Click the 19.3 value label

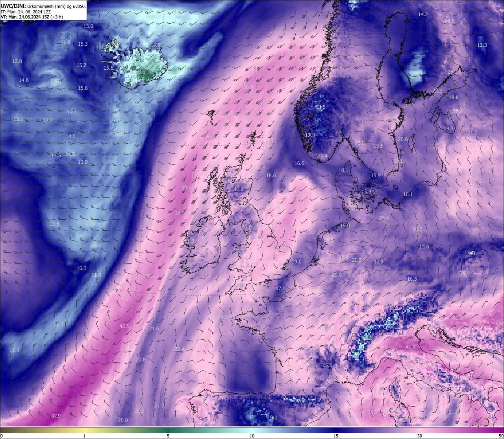tap(448, 128)
